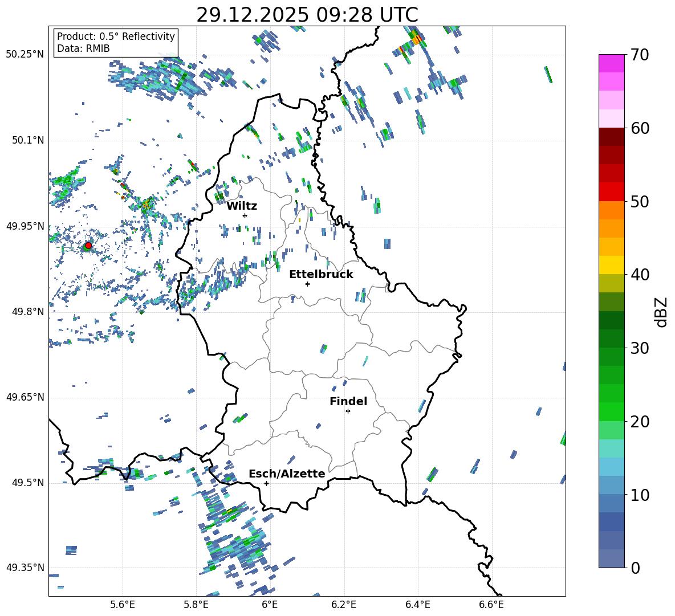The width and height of the screenshot is (675, 616).
Task: Pick the bright red swatch just above 50
Action: 612,191
